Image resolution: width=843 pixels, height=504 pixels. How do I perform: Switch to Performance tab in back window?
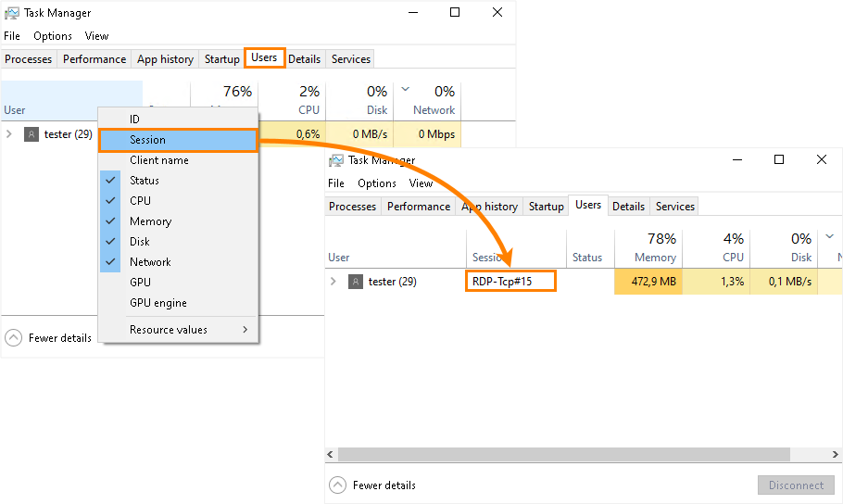point(94,59)
